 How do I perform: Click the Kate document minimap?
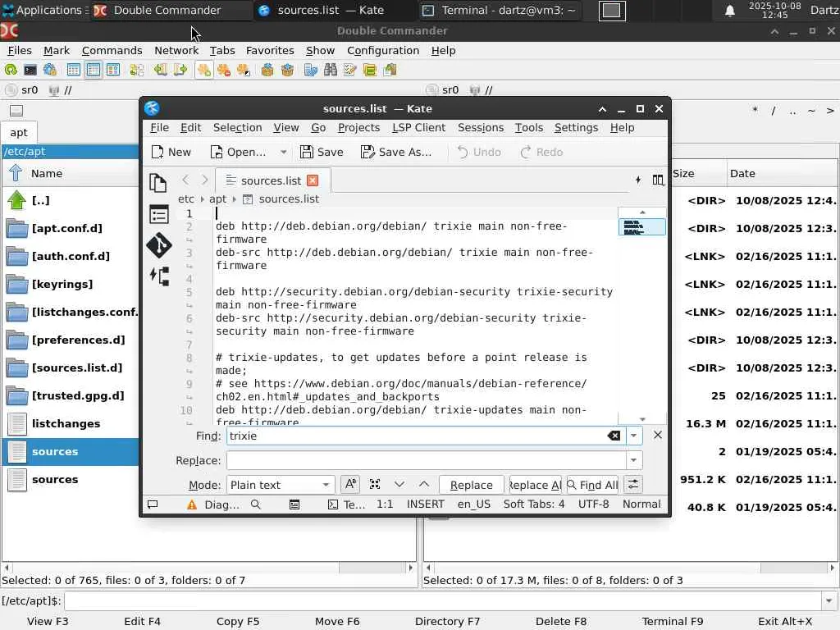pos(641,226)
